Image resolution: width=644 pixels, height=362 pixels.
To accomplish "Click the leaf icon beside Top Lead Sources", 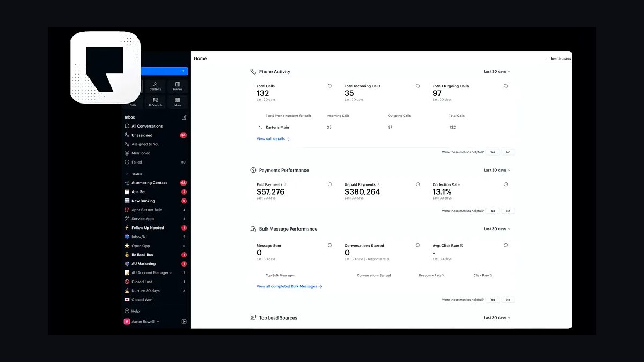I will [253, 318].
